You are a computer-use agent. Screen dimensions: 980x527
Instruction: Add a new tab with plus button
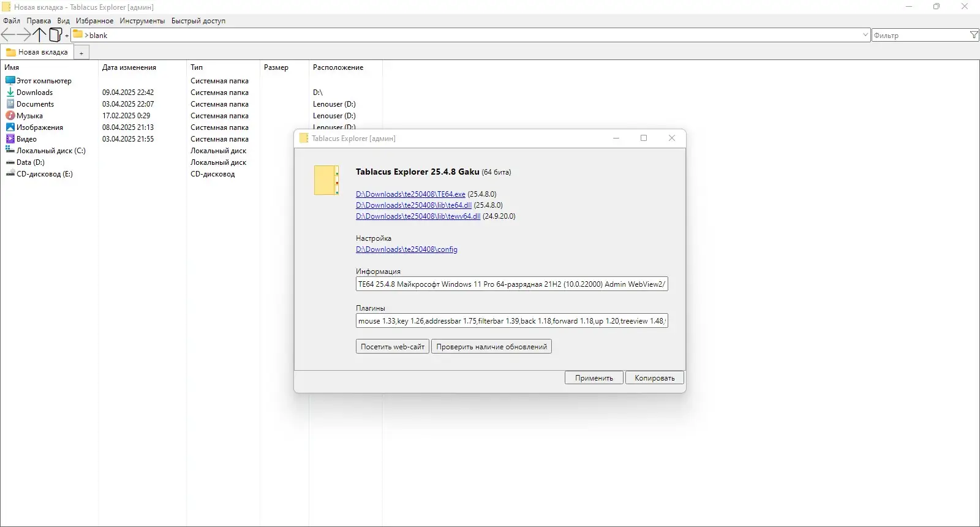coord(81,53)
